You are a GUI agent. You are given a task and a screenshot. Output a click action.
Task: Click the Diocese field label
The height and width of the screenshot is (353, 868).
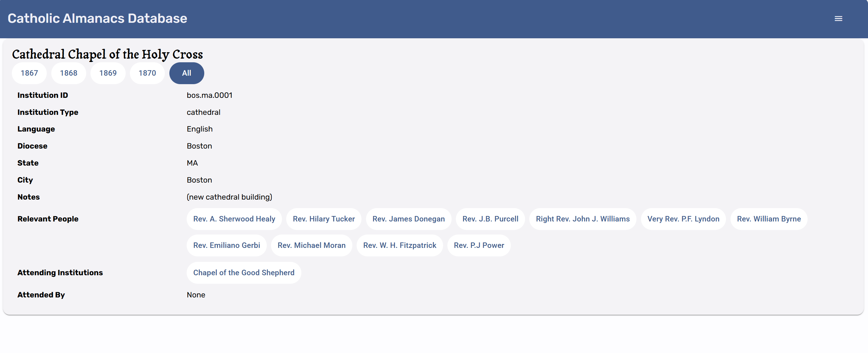[32, 146]
